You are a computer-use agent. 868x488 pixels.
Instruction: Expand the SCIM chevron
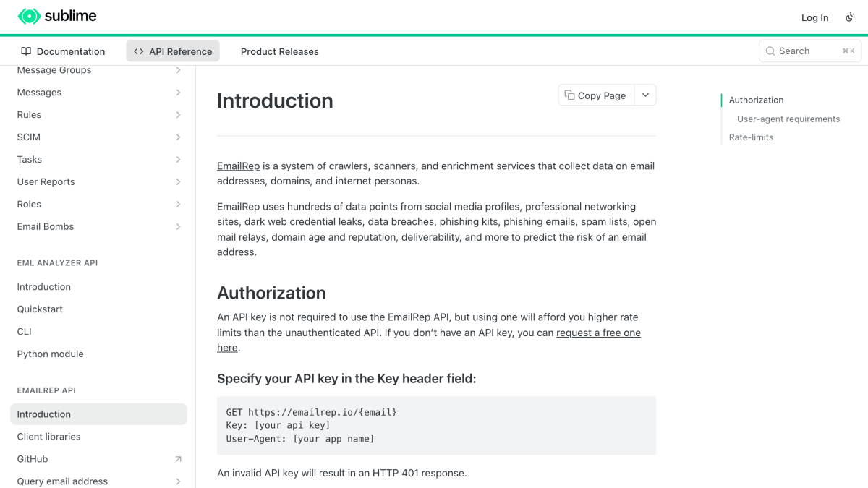pos(178,137)
